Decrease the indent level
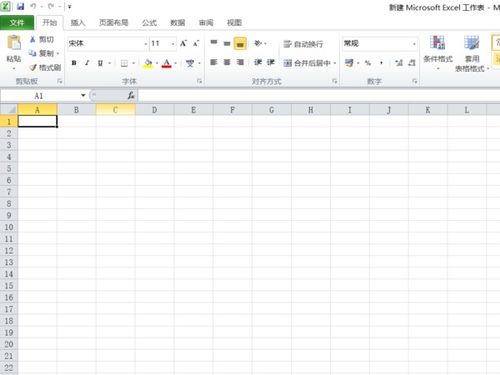The height and width of the screenshot is (375, 500). coord(258,62)
